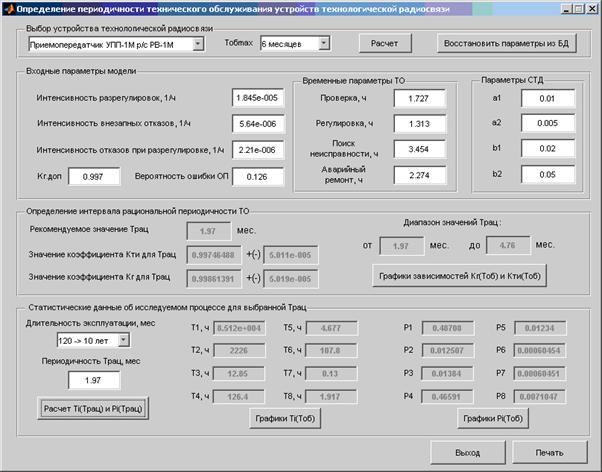Click the Аварийный ремонт value field
Screen dimensions: 602x472
coord(420,176)
